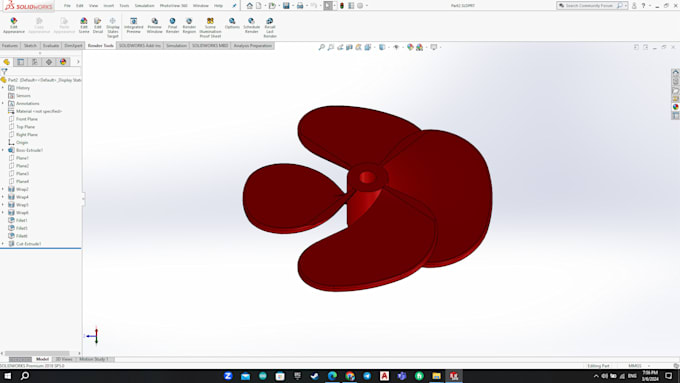Image resolution: width=680 pixels, height=383 pixels.
Task: Open the Edit Decal tool
Action: pyautogui.click(x=98, y=26)
